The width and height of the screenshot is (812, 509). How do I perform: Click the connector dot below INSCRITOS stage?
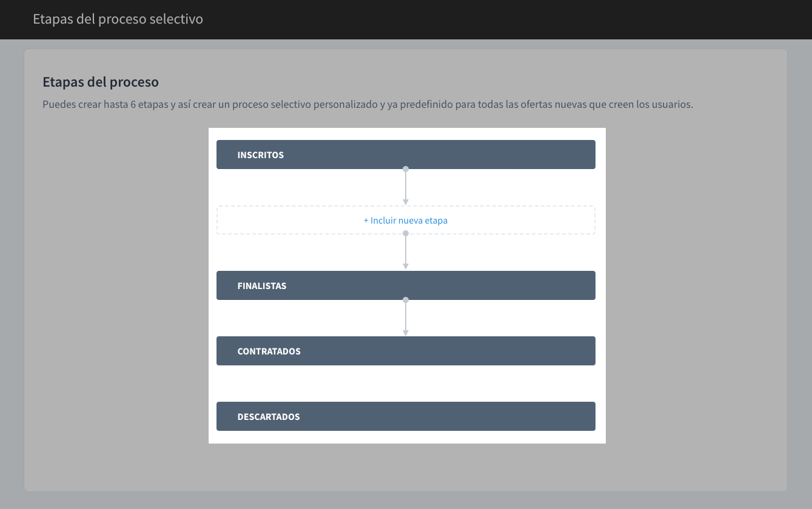(x=406, y=169)
